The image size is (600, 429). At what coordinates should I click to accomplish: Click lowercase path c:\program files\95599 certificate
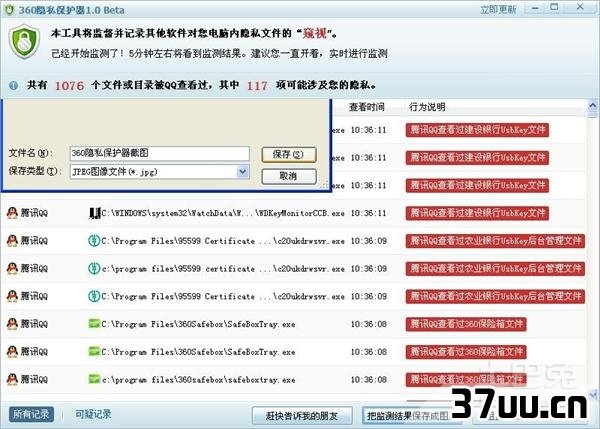pyautogui.click(x=223, y=269)
